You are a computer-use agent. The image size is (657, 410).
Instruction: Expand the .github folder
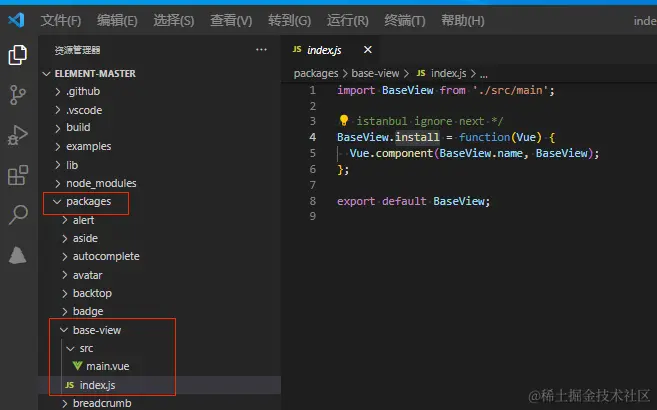click(58, 91)
